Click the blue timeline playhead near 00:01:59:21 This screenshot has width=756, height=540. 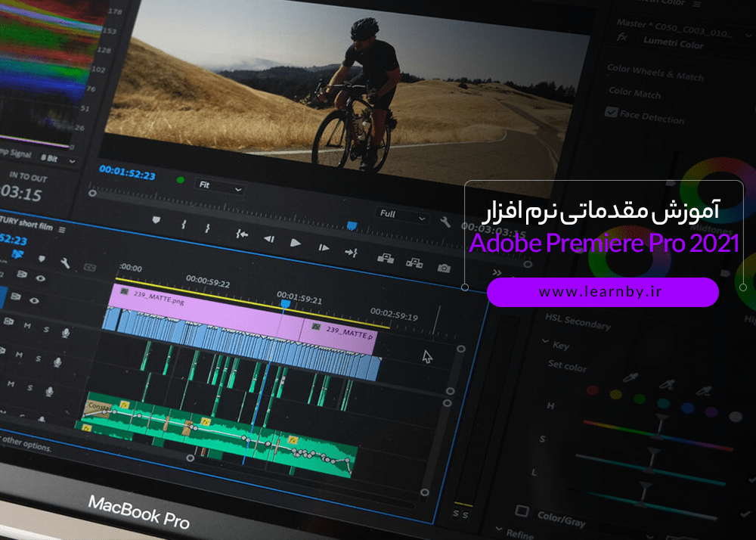click(x=286, y=304)
